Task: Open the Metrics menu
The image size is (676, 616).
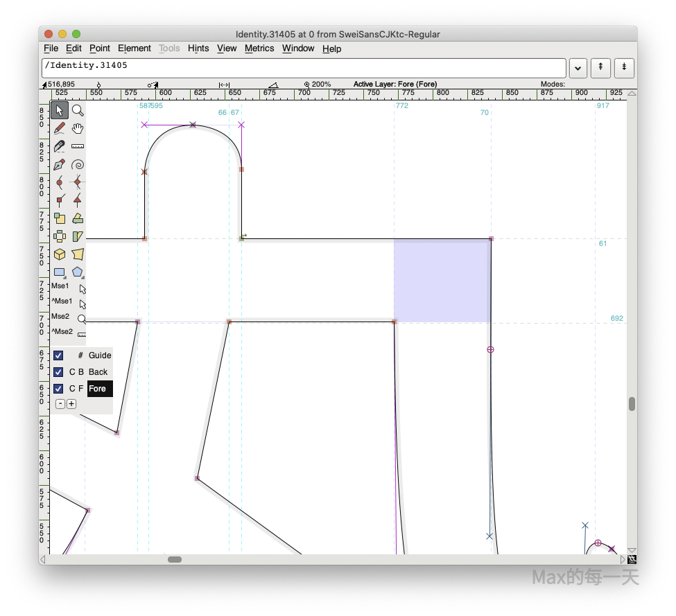Action: [x=259, y=49]
